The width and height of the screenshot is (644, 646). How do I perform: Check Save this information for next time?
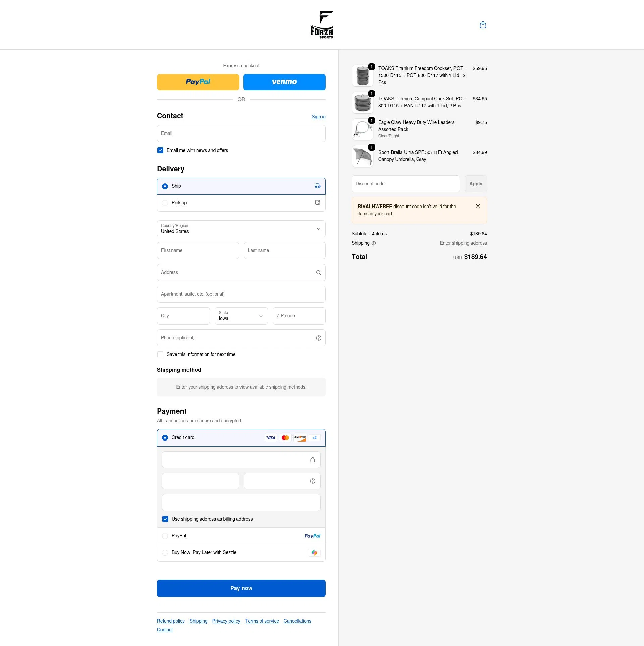(160, 354)
